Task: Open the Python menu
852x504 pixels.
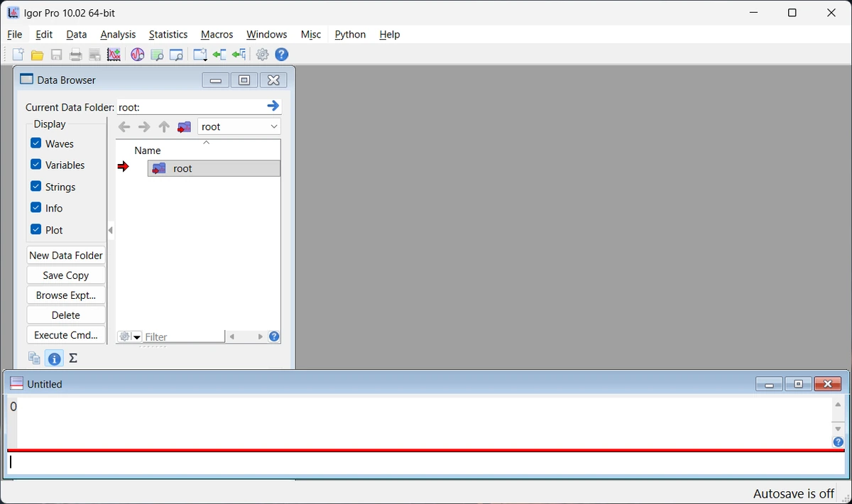Action: (x=351, y=34)
